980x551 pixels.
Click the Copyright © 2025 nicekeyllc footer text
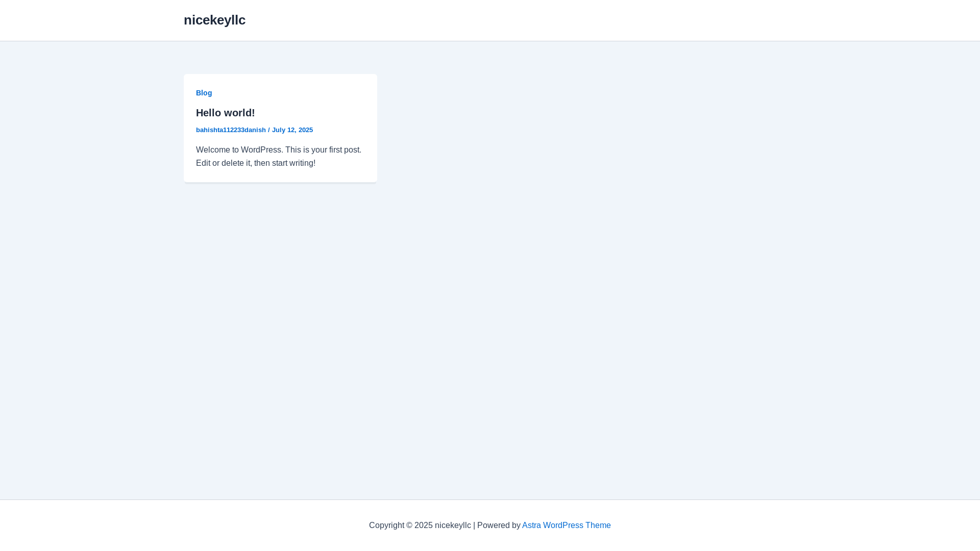(420, 525)
